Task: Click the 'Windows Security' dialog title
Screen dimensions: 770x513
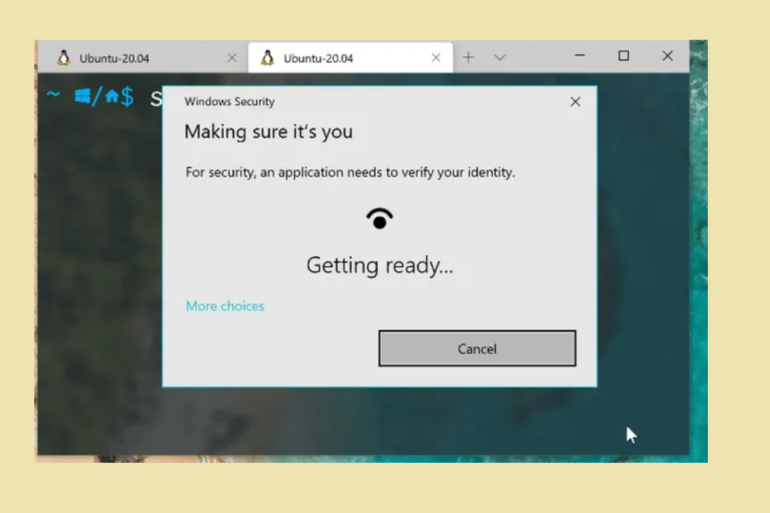Action: click(229, 102)
